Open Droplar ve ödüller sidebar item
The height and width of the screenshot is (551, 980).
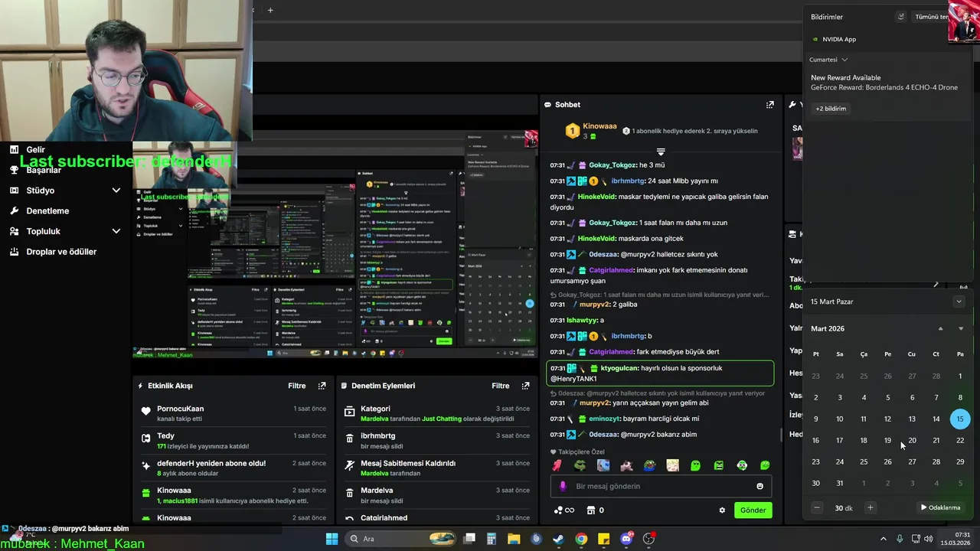(54, 252)
